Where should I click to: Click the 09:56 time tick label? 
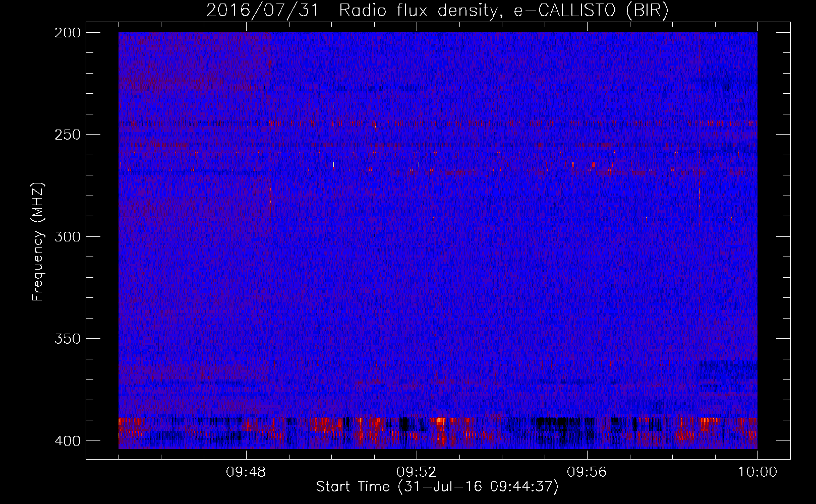point(587,472)
